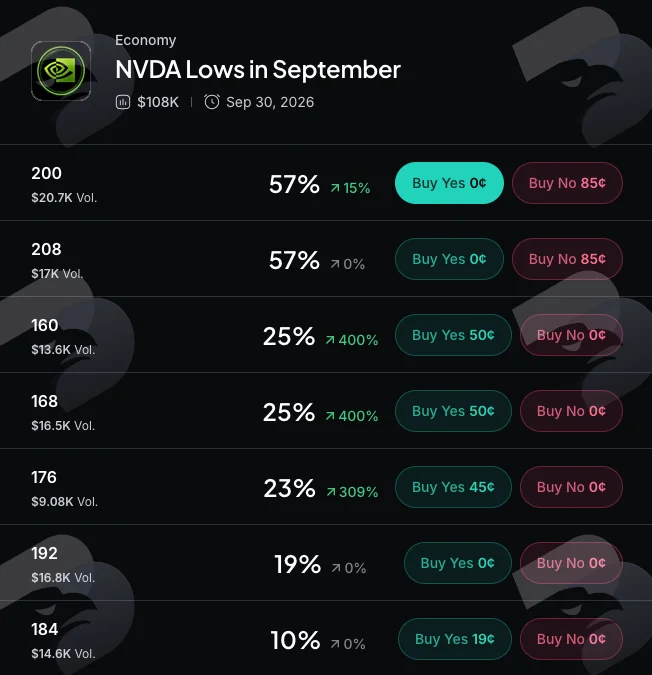Buy No 0¢ for the 168 outcome
This screenshot has width=652, height=675.
coord(571,411)
